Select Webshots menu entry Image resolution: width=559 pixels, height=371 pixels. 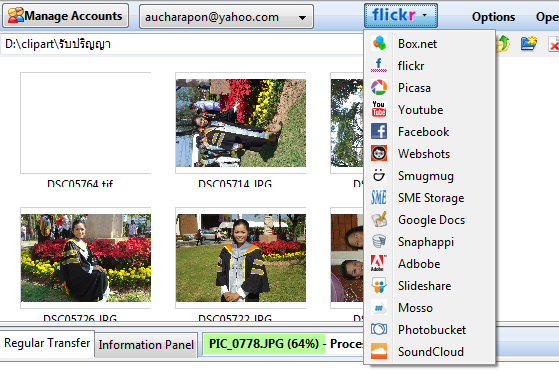(430, 154)
